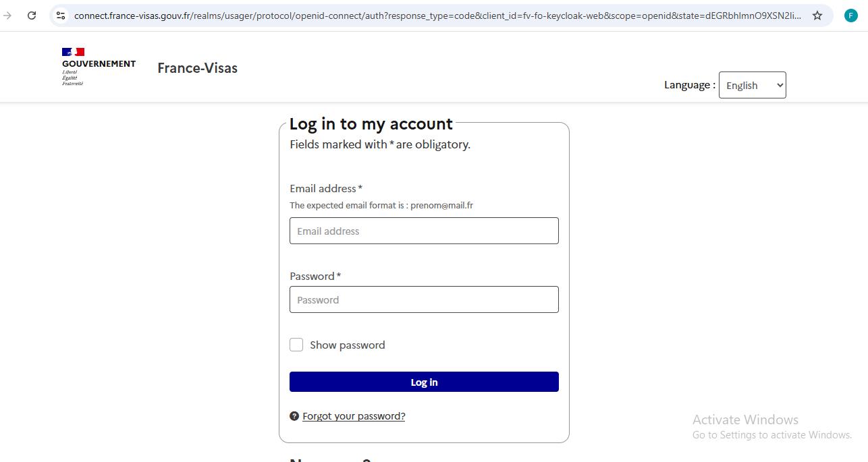Screen dimensions: 868x462
Task: Click the browser reload icon
Action: pos(31,15)
